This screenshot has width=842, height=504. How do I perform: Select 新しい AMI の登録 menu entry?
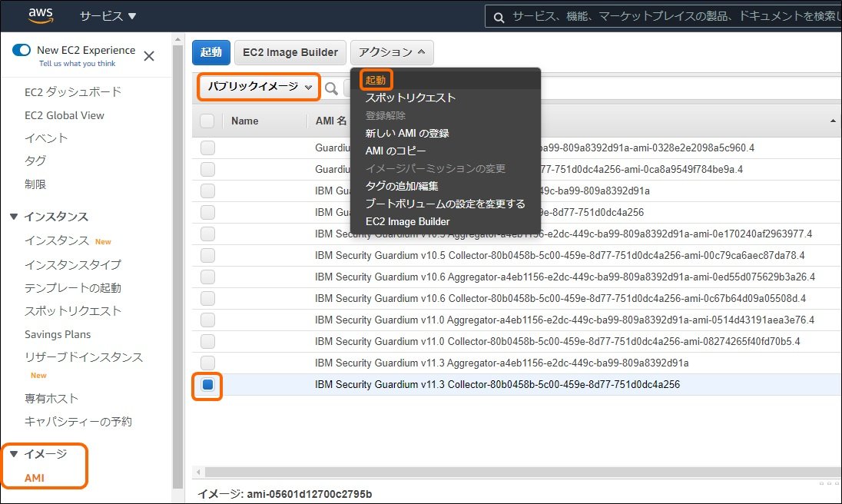click(407, 133)
